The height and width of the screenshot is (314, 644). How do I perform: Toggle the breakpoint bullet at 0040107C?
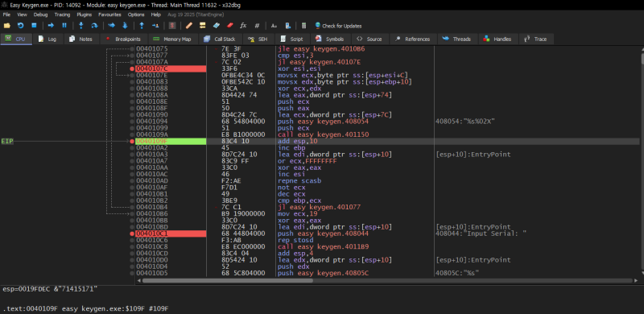pyautogui.click(x=132, y=68)
